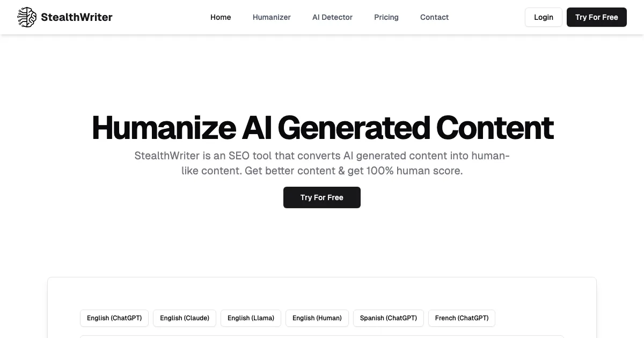Open the AI Detector nav link
Image resolution: width=644 pixels, height=338 pixels.
pyautogui.click(x=332, y=17)
